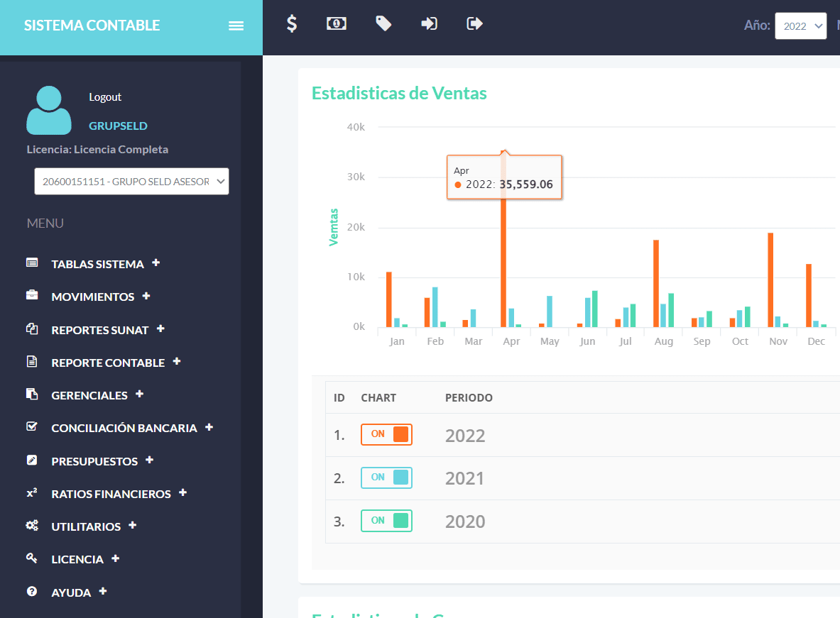Turn off the 2021 chart toggle
Screen dimensions: 840x618
pos(386,478)
